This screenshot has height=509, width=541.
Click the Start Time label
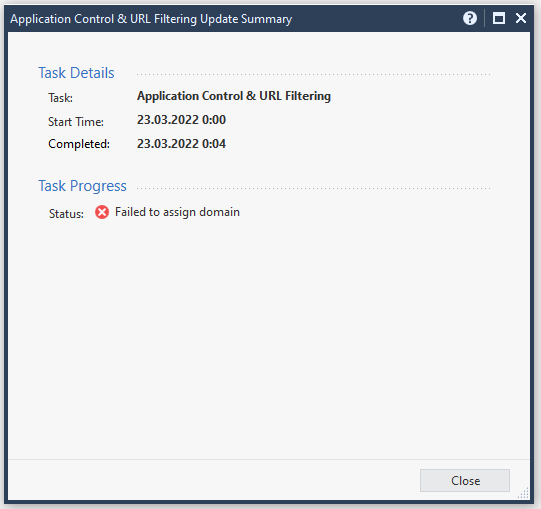76,122
